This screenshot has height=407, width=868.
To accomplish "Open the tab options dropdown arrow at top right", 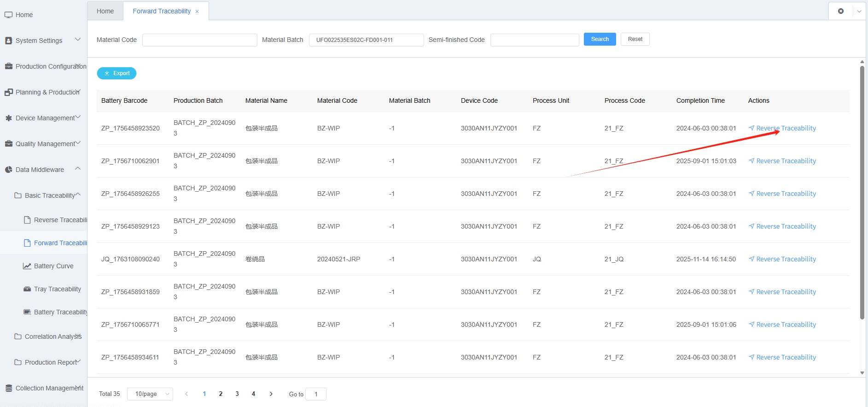I will click(x=859, y=11).
